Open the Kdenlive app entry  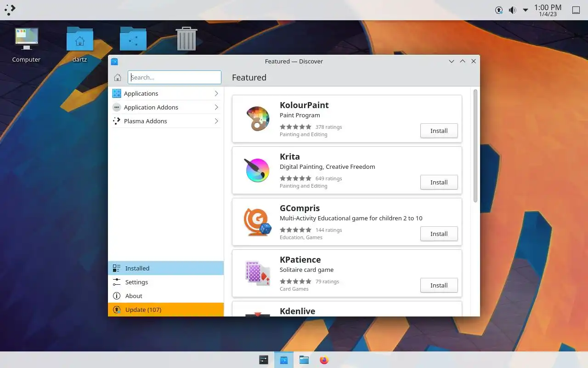(347, 309)
